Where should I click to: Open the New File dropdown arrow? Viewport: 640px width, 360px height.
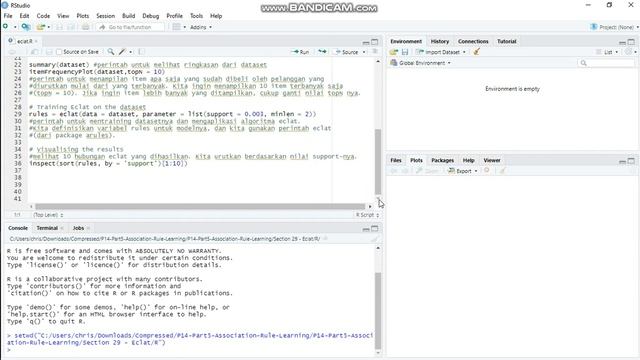[x=15, y=27]
